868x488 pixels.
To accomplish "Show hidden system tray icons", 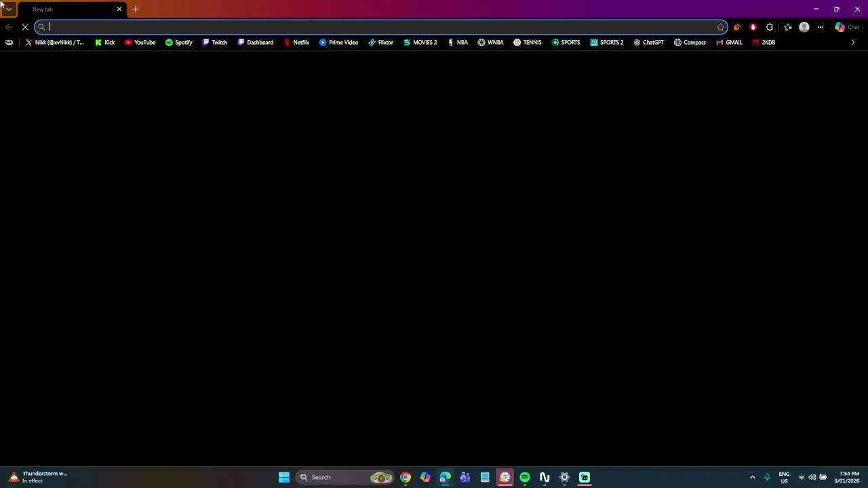I will coord(752,477).
